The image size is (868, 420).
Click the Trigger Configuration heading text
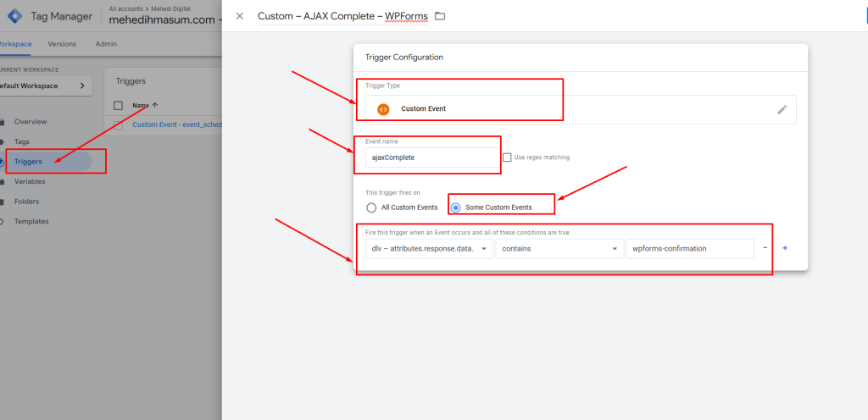(404, 57)
